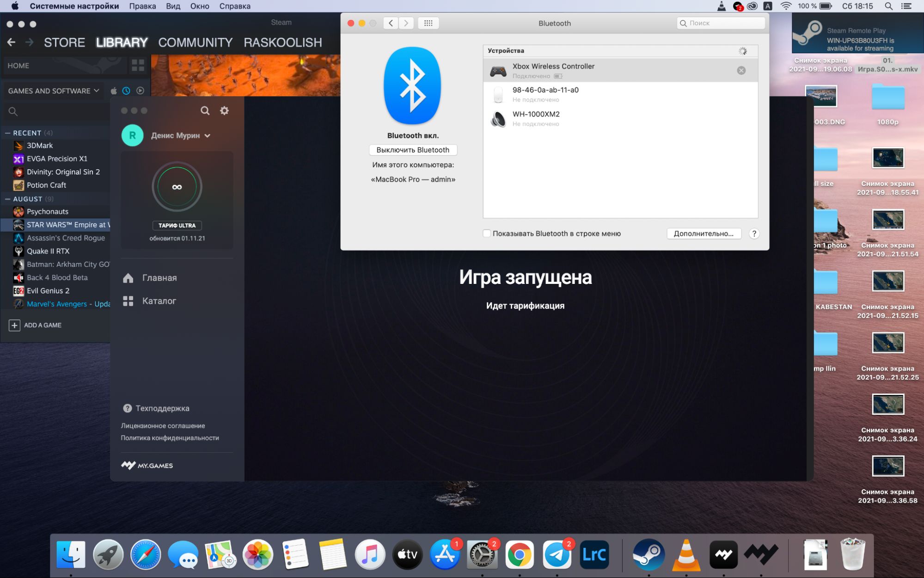Enable Show Bluetooth in menu bar checkbox
This screenshot has width=924, height=578.
coord(487,234)
